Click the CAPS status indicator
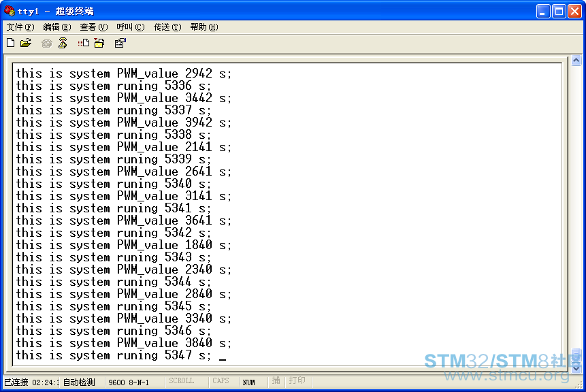 (221, 381)
